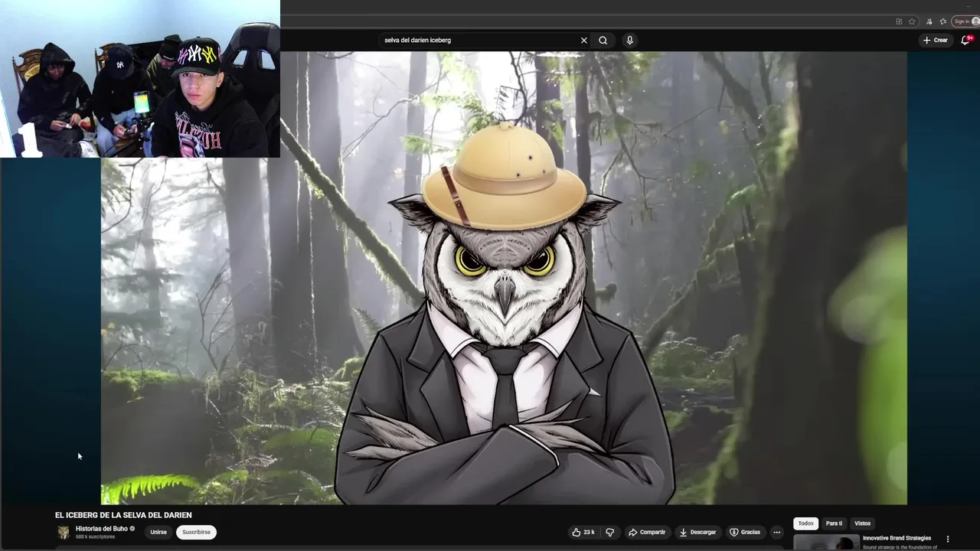Viewport: 980px width, 551px height.
Task: Select the Vistos filter chip
Action: pyautogui.click(x=863, y=523)
